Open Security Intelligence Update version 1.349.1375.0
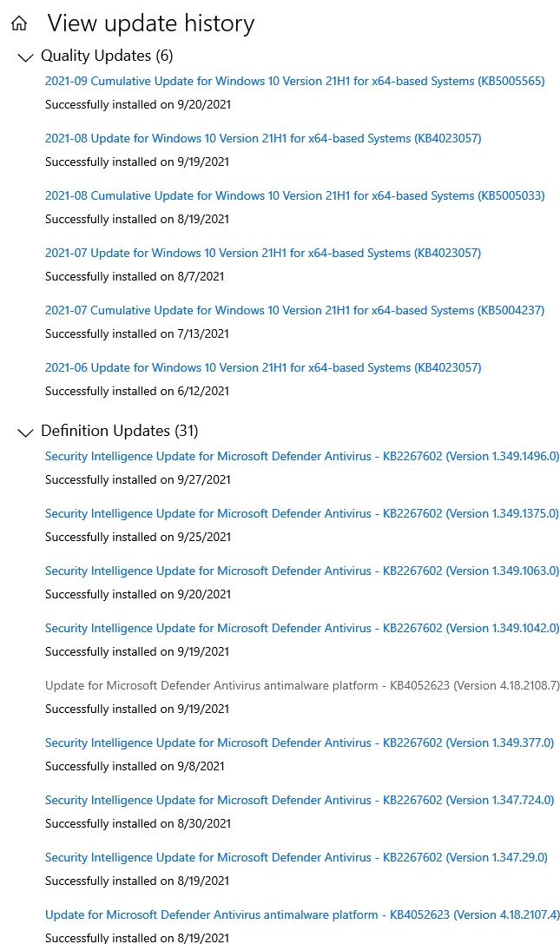The image size is (560, 944). click(x=302, y=513)
